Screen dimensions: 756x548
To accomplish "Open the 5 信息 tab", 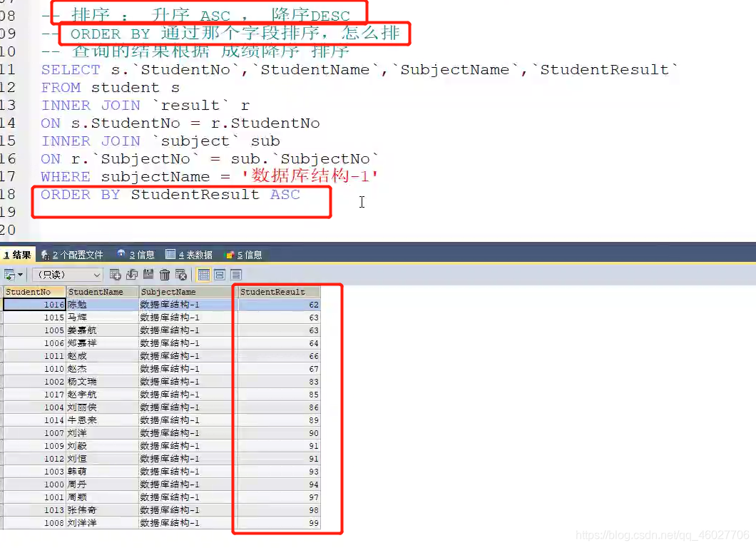I will click(x=243, y=255).
